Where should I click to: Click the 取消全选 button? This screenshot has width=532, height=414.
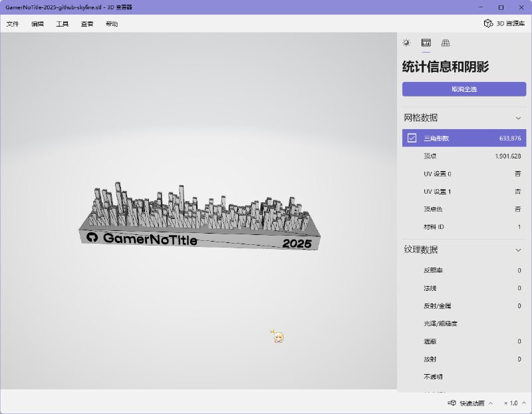(464, 89)
